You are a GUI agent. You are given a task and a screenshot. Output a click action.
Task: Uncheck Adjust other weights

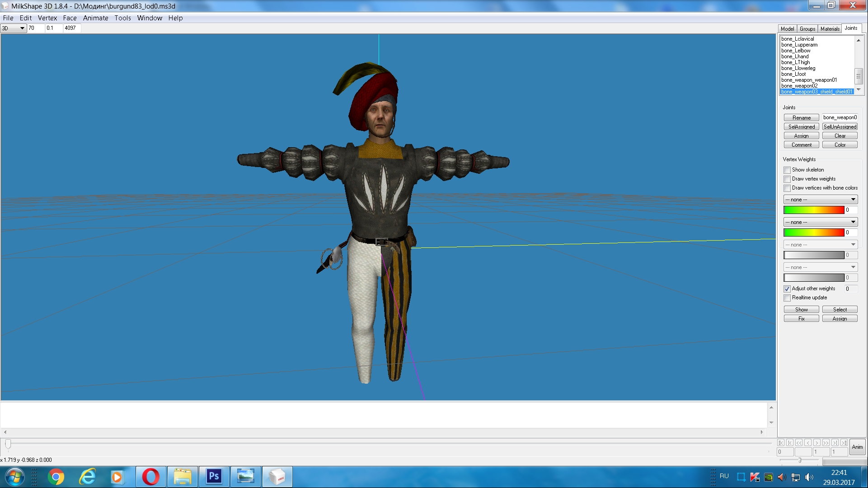[x=787, y=289]
